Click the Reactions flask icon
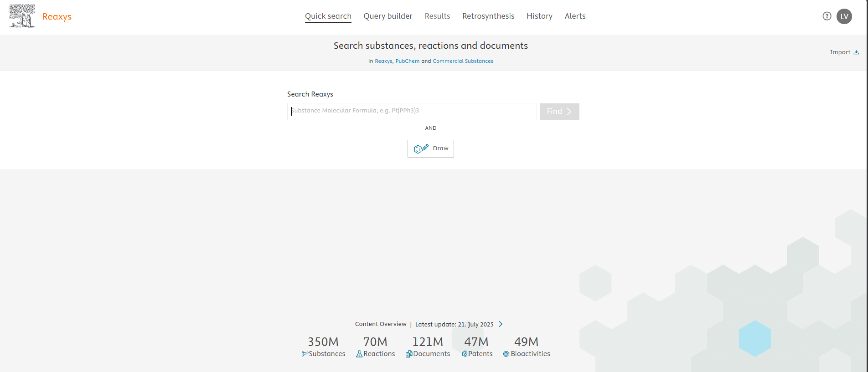868x372 pixels. [359, 354]
